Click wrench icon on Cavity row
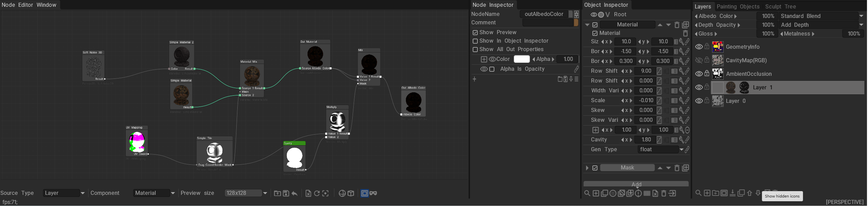This screenshot has width=868, height=206. click(681, 140)
